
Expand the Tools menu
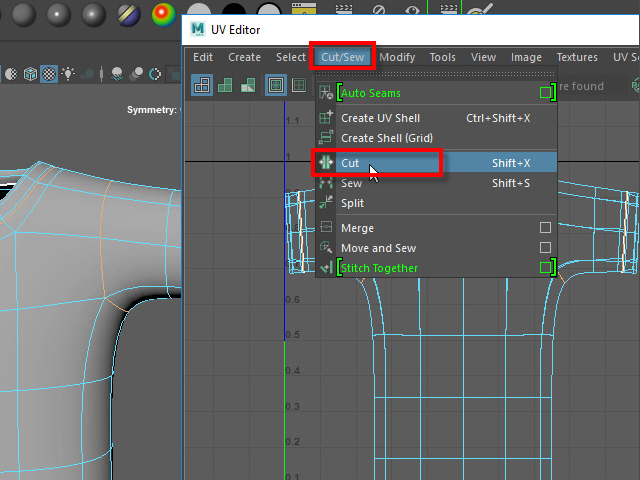[442, 57]
